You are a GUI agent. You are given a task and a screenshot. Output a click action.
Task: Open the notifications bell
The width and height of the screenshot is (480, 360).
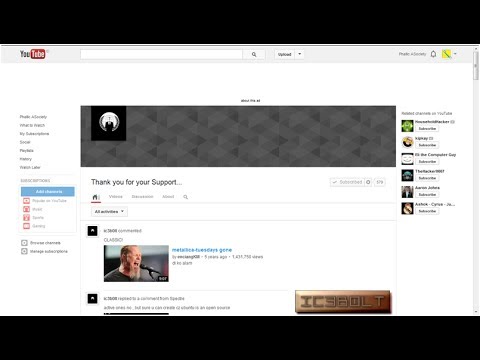(x=433, y=54)
